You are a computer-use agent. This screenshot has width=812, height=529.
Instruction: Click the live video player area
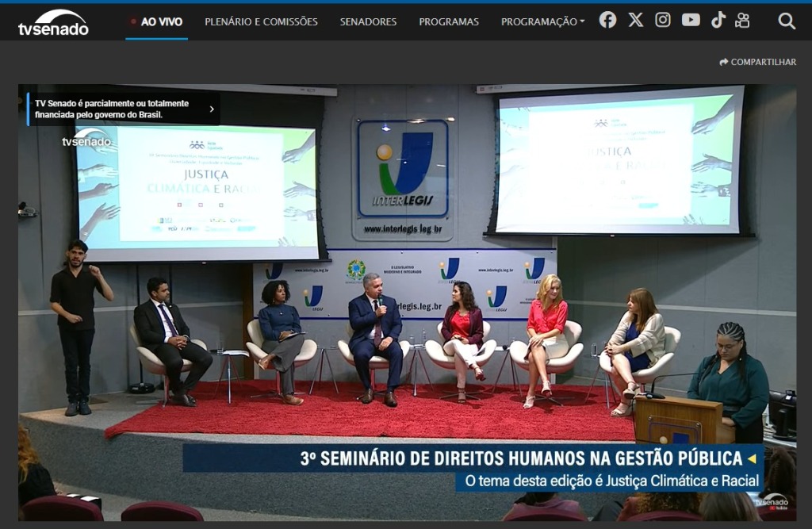click(407, 303)
